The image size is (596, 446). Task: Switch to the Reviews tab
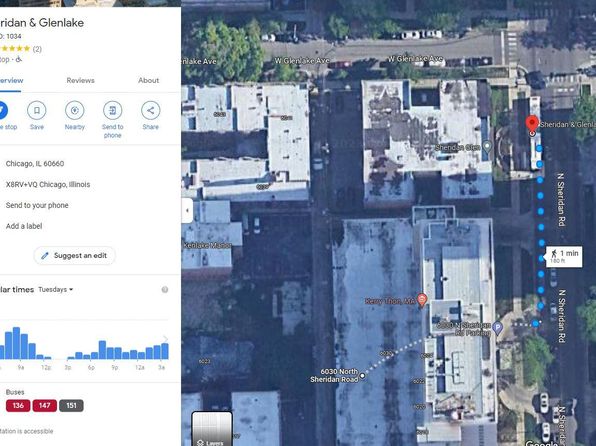click(x=80, y=80)
